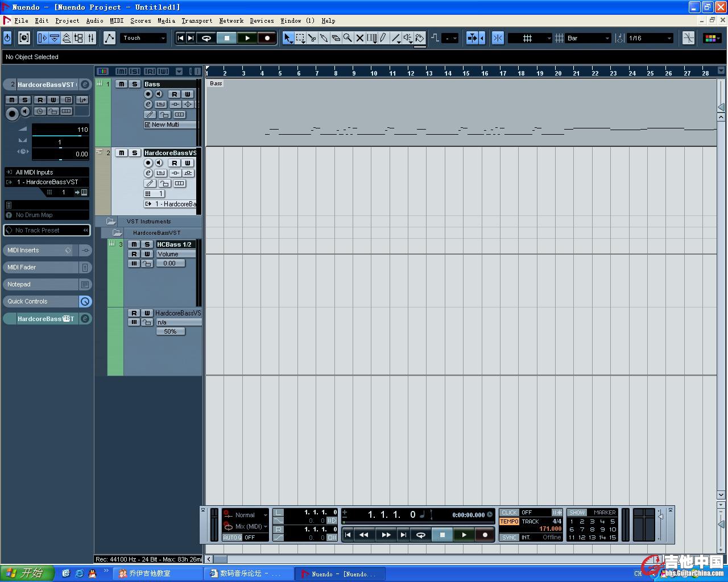Solo the Bass track
Screen dimensions: 728x582
[x=134, y=84]
